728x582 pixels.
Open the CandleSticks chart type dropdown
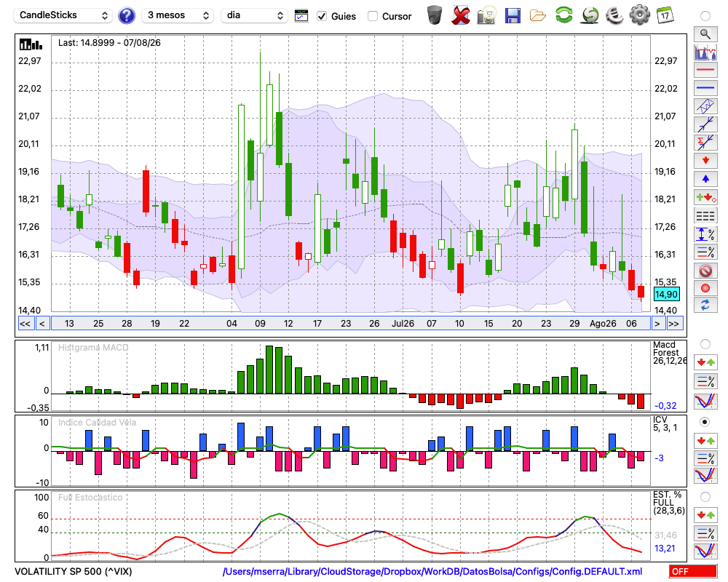pyautogui.click(x=63, y=15)
